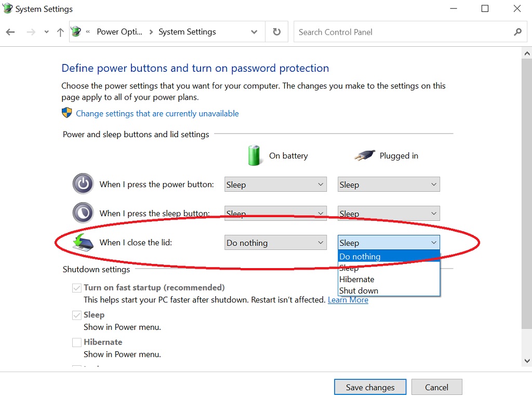The height and width of the screenshot is (398, 532).
Task: Refresh the System Settings page
Action: 277,32
